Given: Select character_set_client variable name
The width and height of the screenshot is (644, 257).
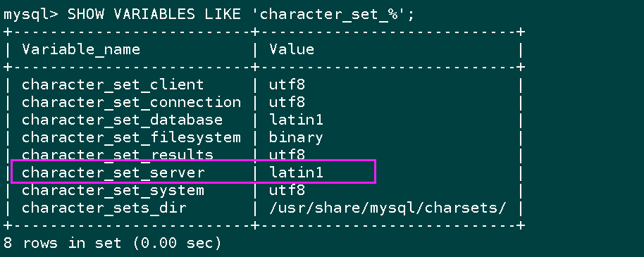Looking at the screenshot, I should [113, 85].
